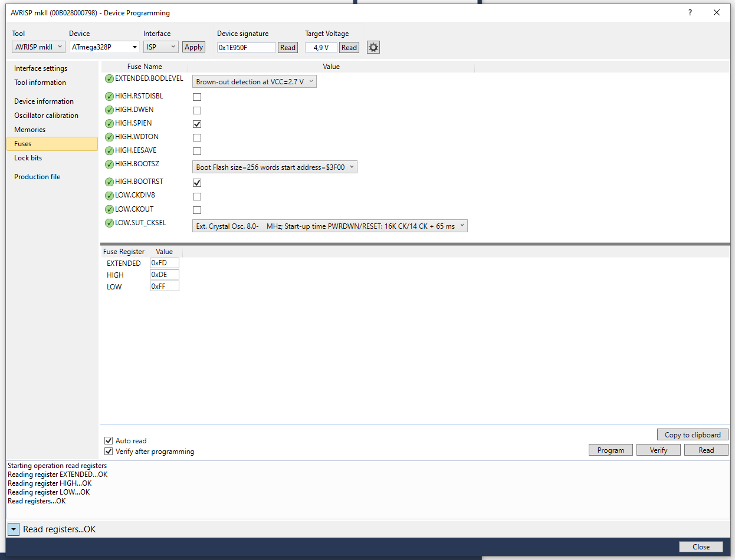This screenshot has height=560, width=735.
Task: Toggle the HIGH.EESAVE fuse checkbox
Action: click(197, 151)
